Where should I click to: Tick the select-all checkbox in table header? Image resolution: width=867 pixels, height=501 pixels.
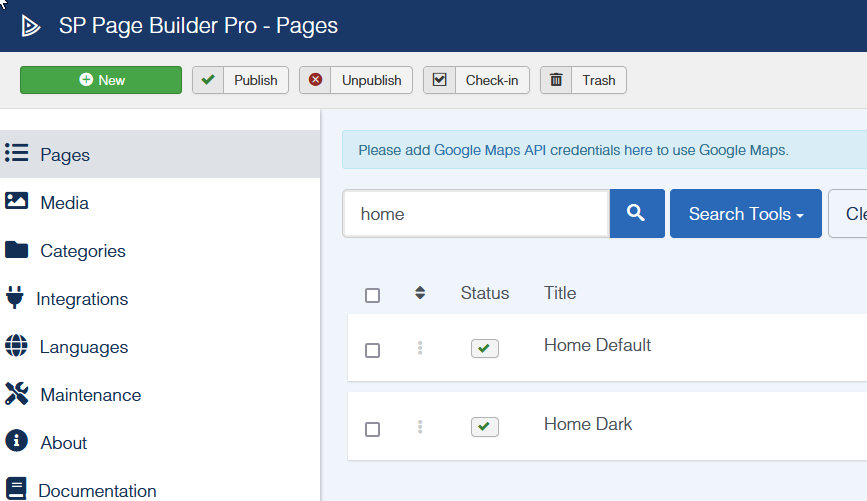(372, 295)
